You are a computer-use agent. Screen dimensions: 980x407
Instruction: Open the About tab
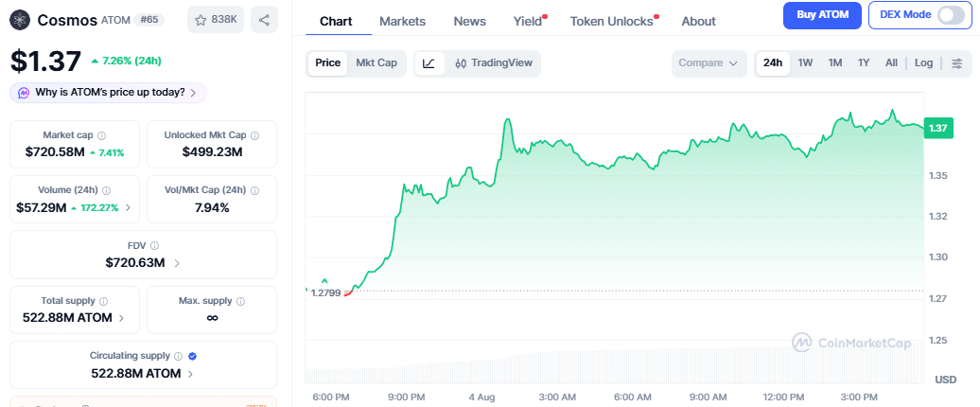[698, 21]
